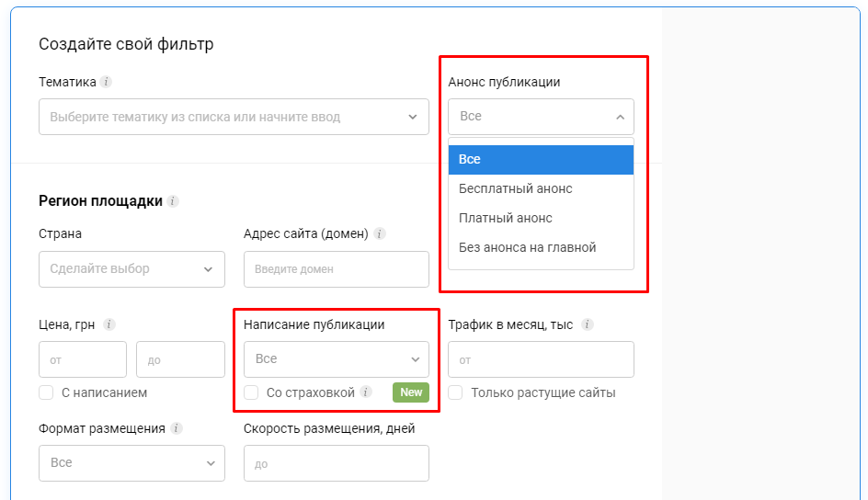Toggle the Со страховкой checkbox

click(x=251, y=392)
